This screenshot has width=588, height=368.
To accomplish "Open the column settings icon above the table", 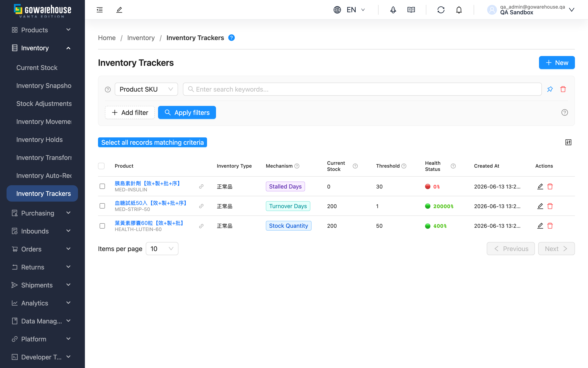I will tap(568, 142).
